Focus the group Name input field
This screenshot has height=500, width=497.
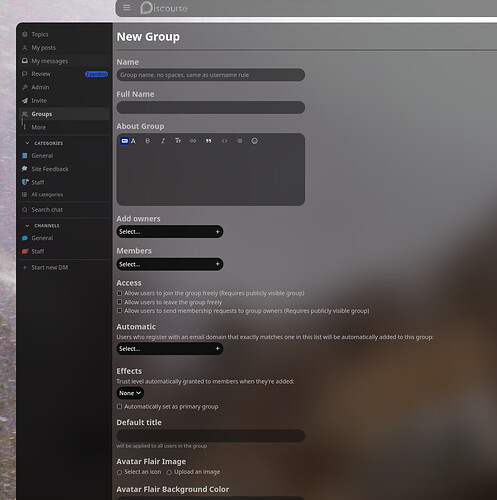pyautogui.click(x=211, y=75)
